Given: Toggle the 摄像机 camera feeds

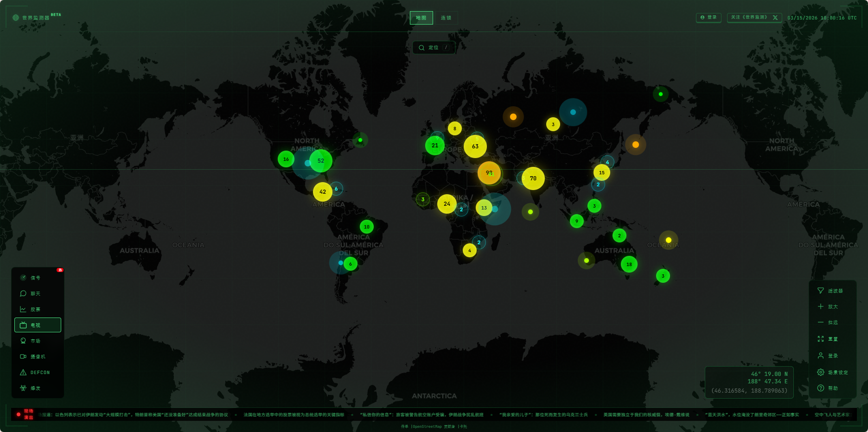Looking at the screenshot, I should tap(37, 356).
